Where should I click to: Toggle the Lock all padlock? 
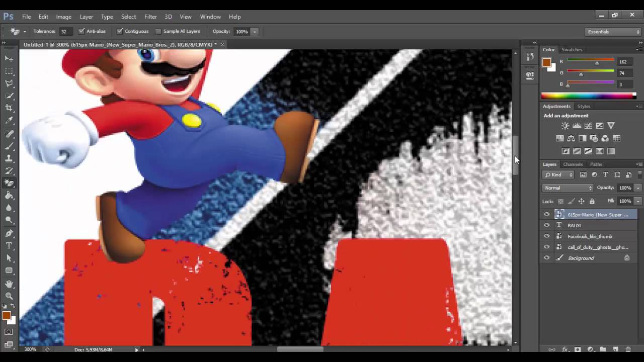pyautogui.click(x=592, y=201)
